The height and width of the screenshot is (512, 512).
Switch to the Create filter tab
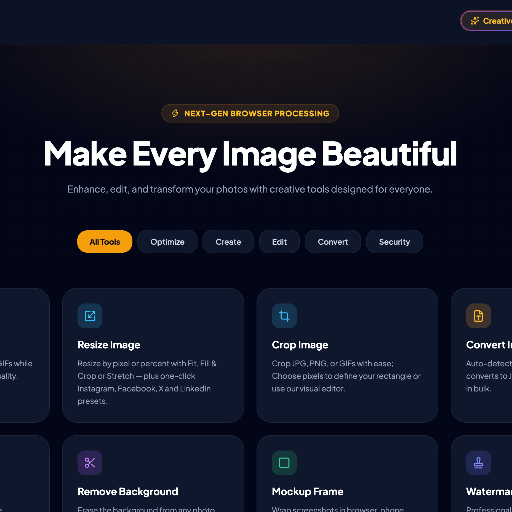pos(228,242)
